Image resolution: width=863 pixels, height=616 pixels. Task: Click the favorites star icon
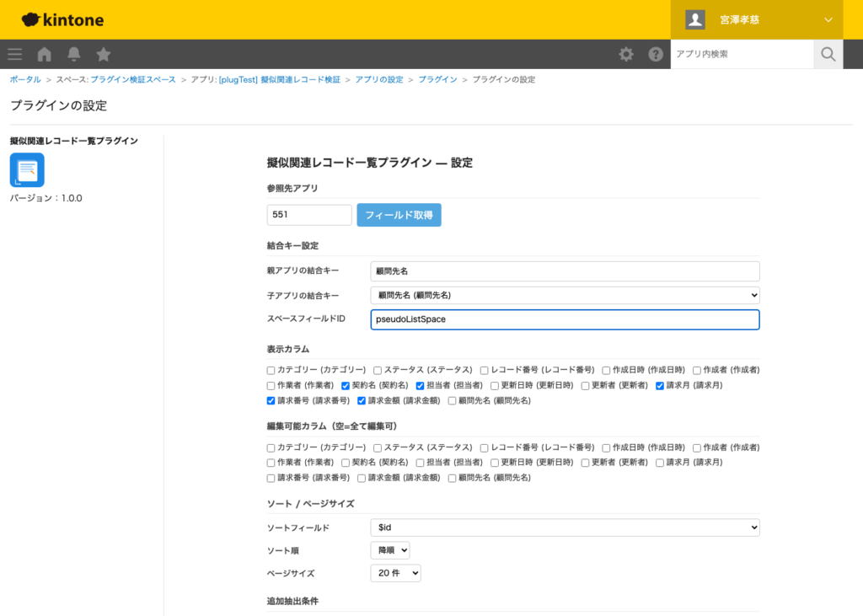pyautogui.click(x=103, y=53)
